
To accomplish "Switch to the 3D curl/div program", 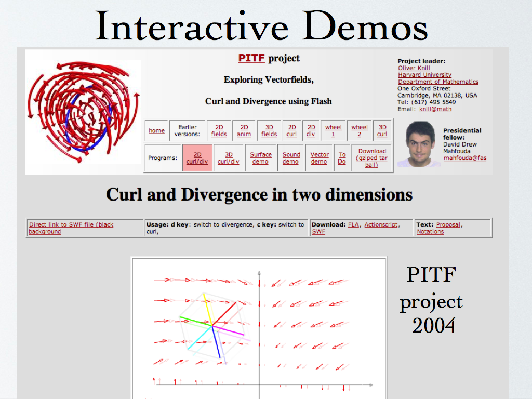I will tap(228, 158).
